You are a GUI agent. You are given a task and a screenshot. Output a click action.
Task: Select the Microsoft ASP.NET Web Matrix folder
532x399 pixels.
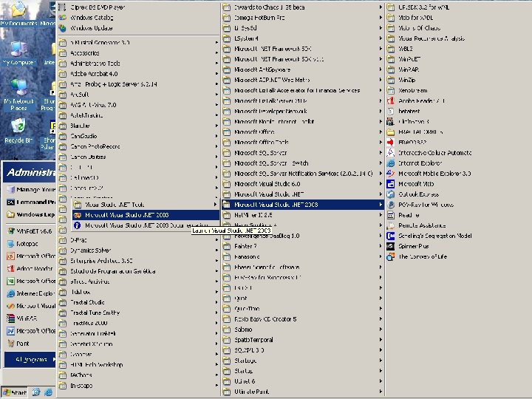302,80
